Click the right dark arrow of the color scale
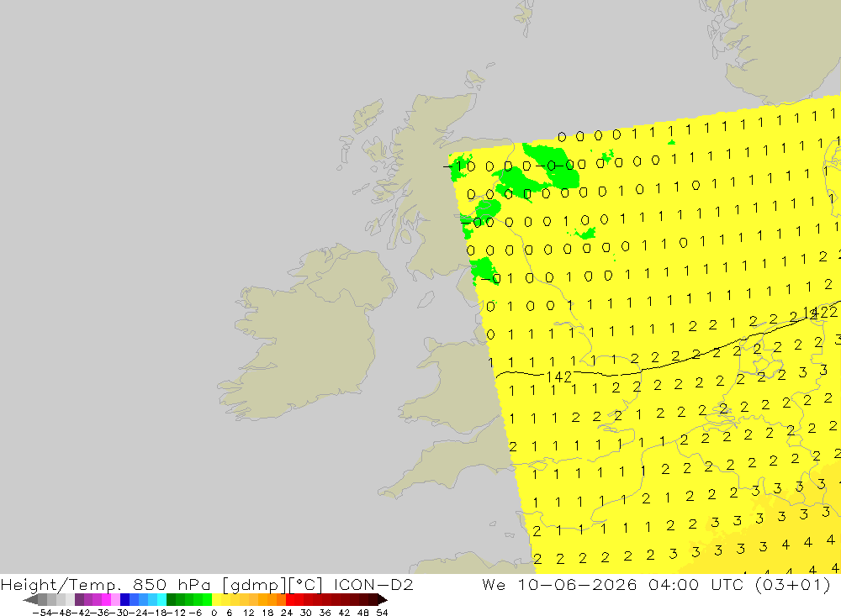Image resolution: width=841 pixels, height=616 pixels. pyautogui.click(x=383, y=599)
